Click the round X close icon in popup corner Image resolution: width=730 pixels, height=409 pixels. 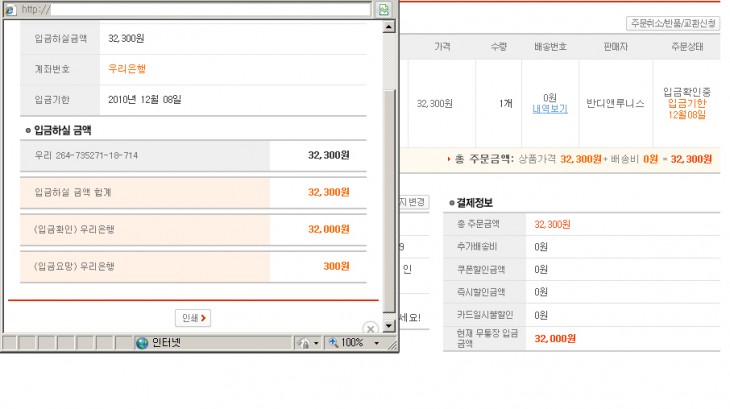coord(369,328)
